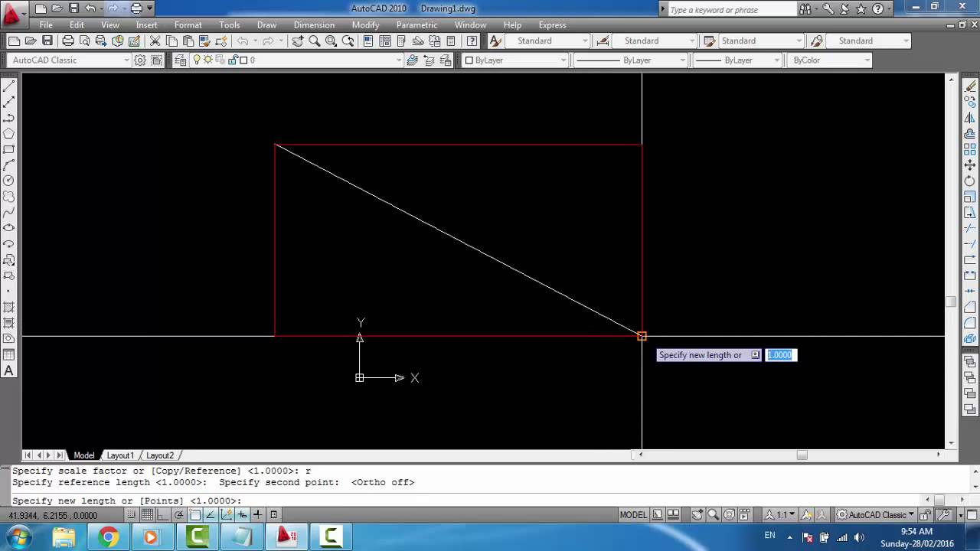Click the Zoom Realtime magnifier icon
Screen dimensions: 980x551
tap(315, 41)
